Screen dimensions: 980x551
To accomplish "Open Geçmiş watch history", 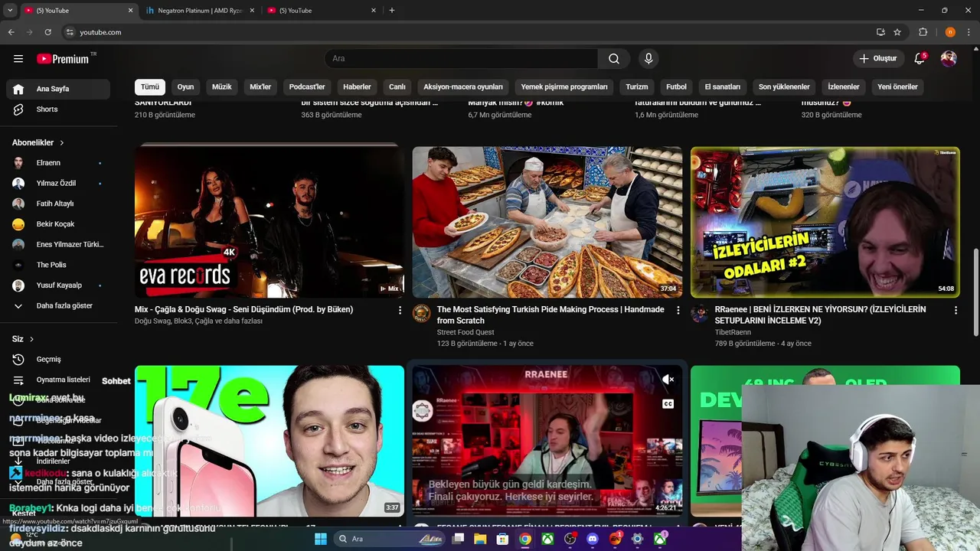I will tap(58, 360).
